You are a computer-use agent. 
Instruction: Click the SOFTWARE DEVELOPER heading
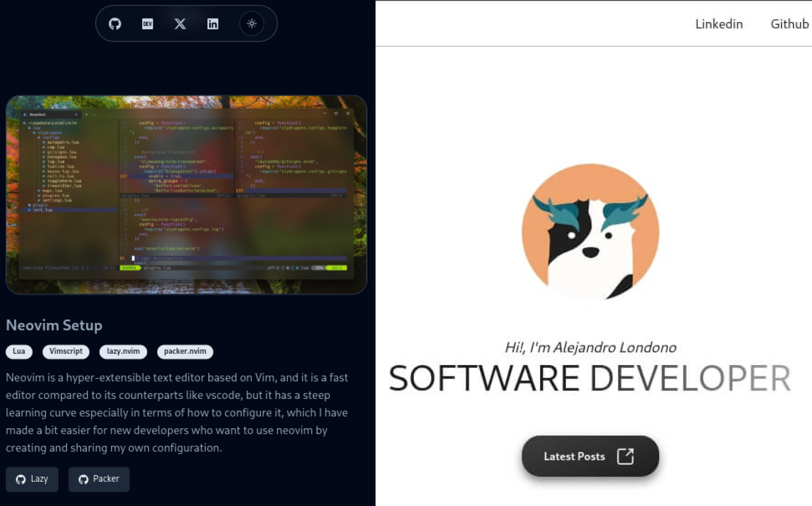(x=590, y=378)
